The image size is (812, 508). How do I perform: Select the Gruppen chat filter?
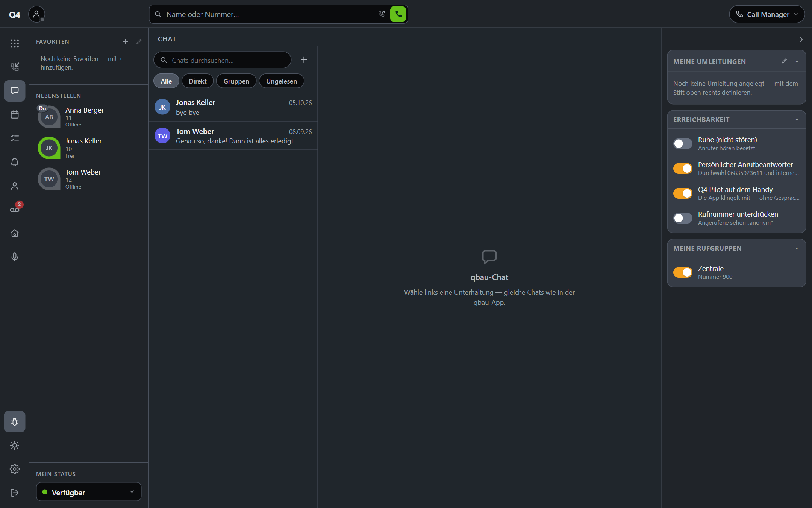coord(236,81)
